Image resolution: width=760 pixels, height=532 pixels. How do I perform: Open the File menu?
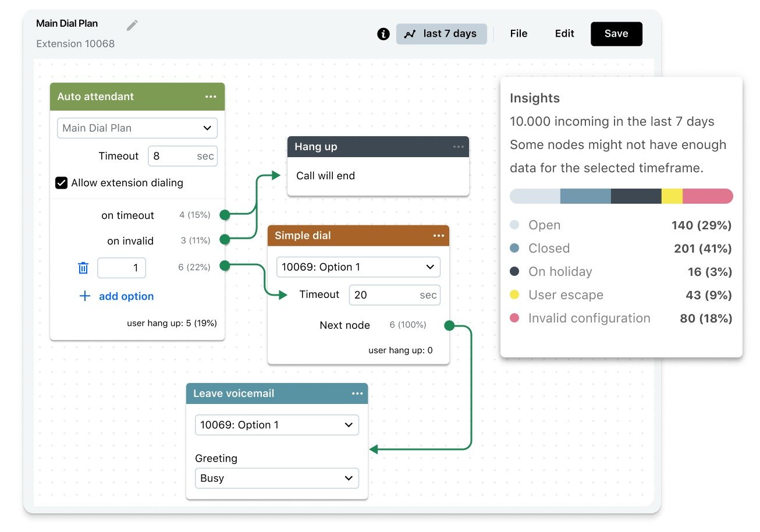tap(518, 34)
